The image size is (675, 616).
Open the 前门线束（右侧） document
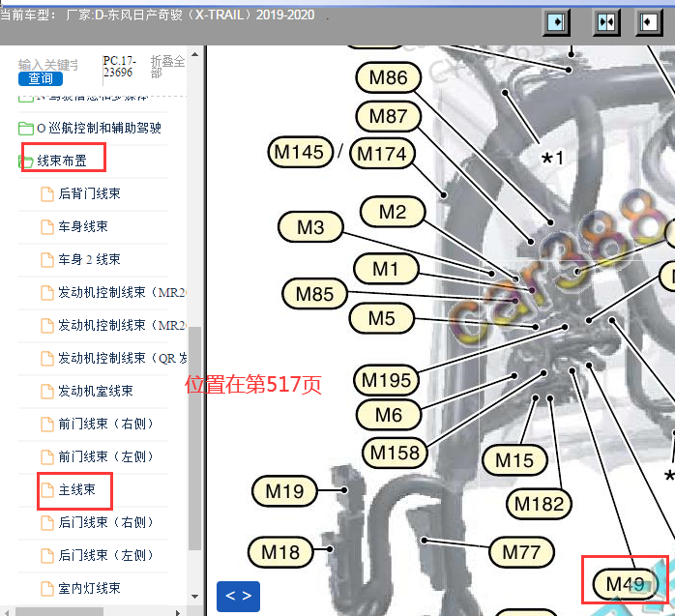[106, 424]
